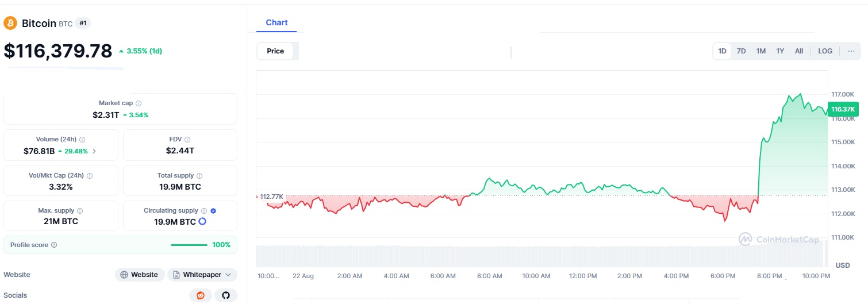The width and height of the screenshot is (868, 304).
Task: Click the blue verified badge by Circulating supply
Action: [x=213, y=211]
